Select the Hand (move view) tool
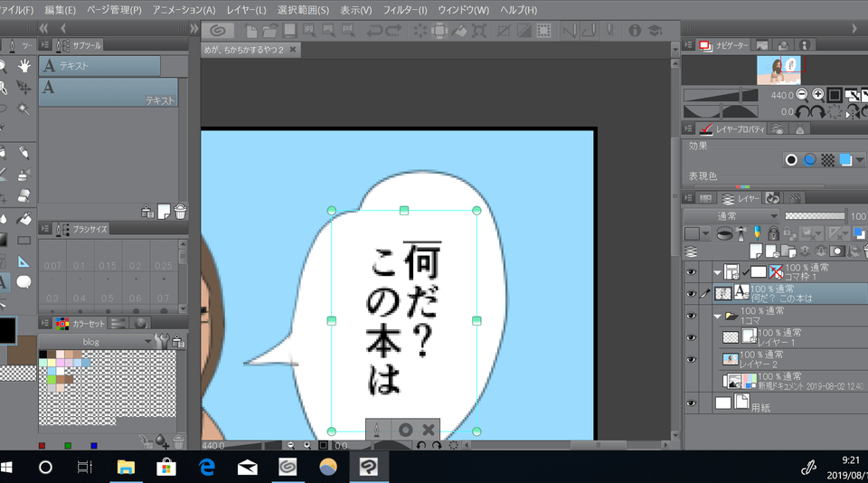868x483 pixels. (x=24, y=65)
